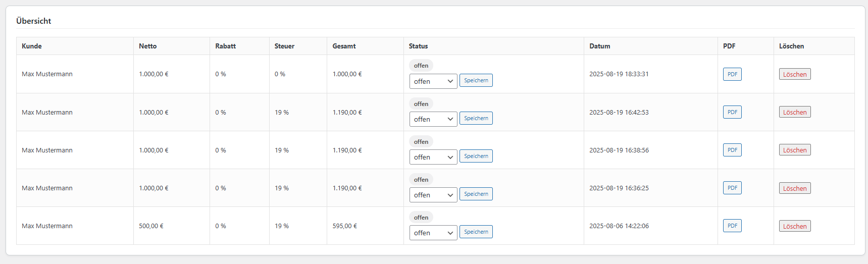The image size is (868, 264).
Task: Click Speichern in the 18:33:31 row
Action: (x=476, y=80)
